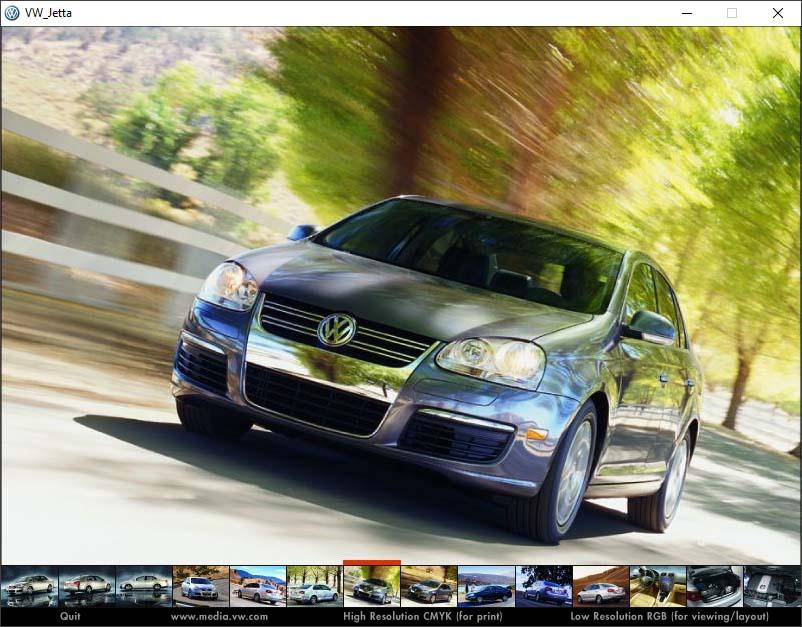This screenshot has width=802, height=627.
Task: Show the beige interior dashboard thumbnail
Action: [658, 586]
